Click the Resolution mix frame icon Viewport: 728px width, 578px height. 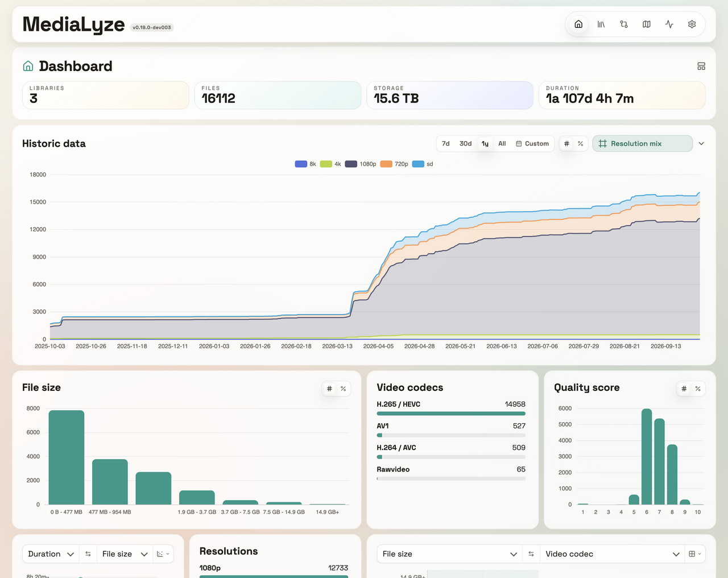click(x=603, y=143)
